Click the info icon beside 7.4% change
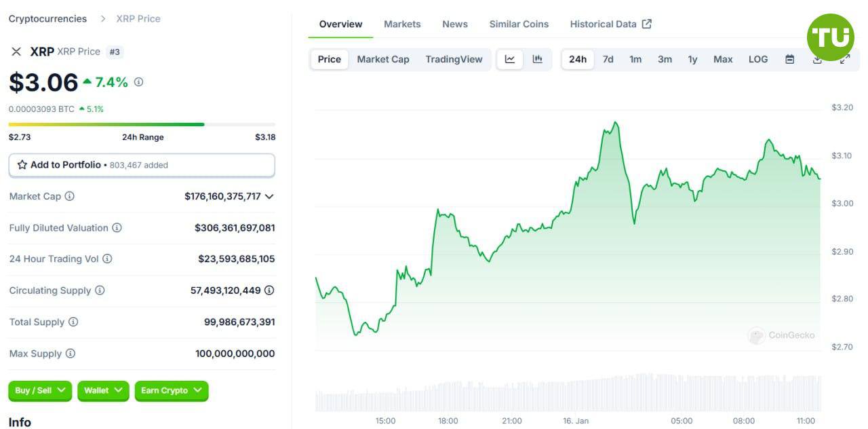This screenshot has width=868, height=429. pyautogui.click(x=138, y=82)
